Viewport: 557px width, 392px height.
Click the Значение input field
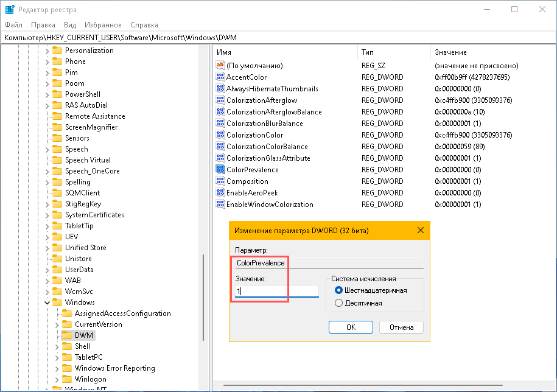coord(277,292)
